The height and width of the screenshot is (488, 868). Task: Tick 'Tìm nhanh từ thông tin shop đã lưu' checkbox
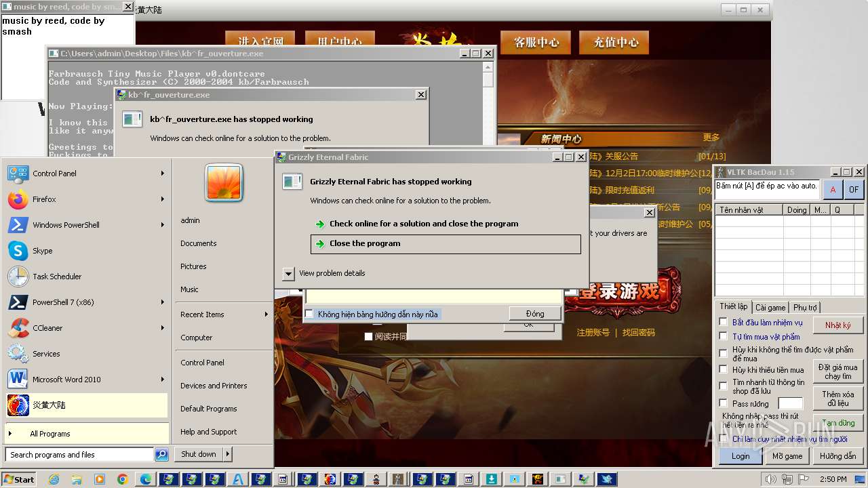click(724, 386)
